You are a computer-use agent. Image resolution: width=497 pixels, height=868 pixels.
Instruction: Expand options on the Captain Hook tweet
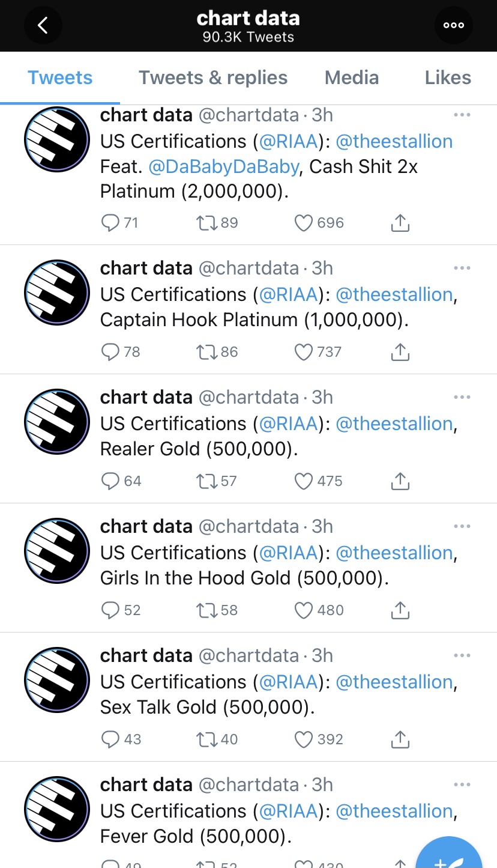462,268
